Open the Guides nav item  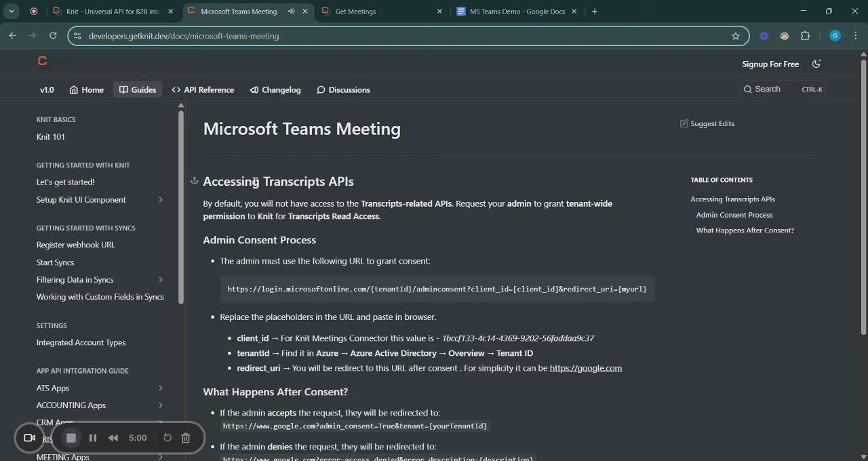click(x=138, y=89)
